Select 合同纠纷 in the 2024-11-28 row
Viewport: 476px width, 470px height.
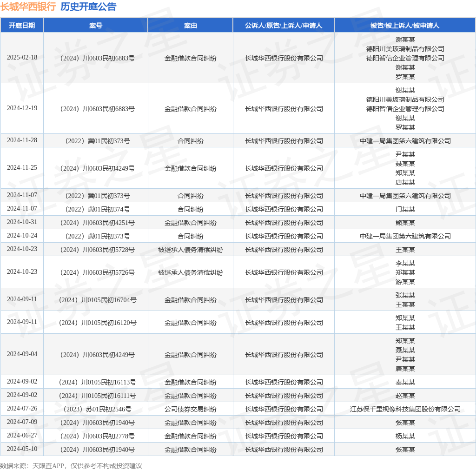tap(190, 141)
